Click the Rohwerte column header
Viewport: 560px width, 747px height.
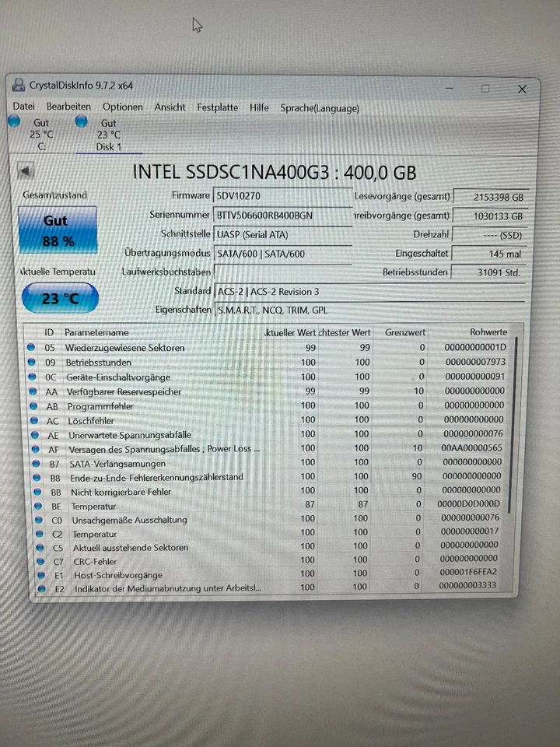[488, 332]
